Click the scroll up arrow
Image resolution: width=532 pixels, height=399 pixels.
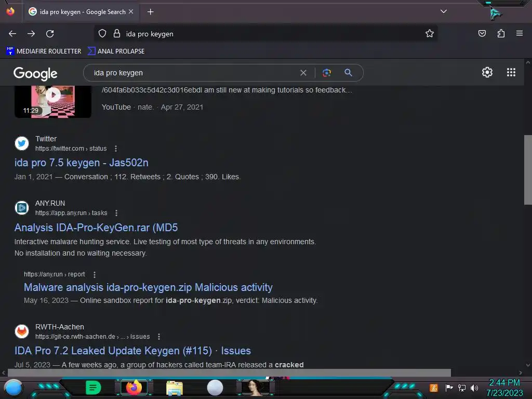tap(528, 62)
